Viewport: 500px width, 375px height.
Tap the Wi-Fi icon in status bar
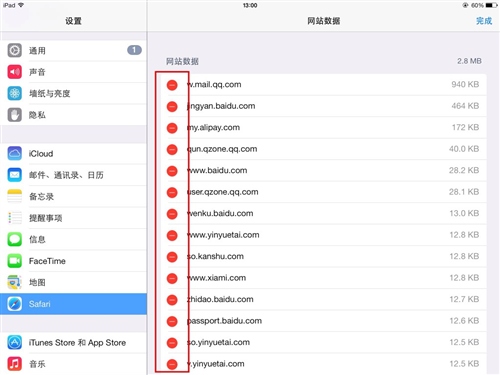[21, 5]
